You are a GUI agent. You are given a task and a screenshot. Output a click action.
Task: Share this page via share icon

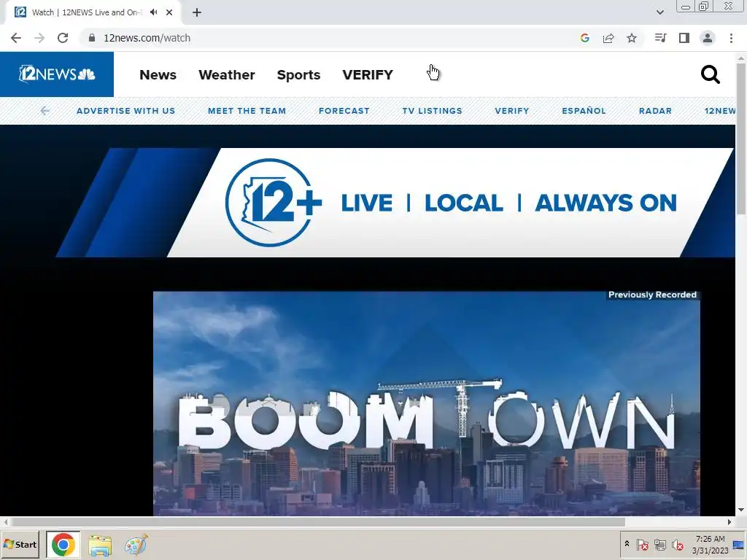pyautogui.click(x=608, y=38)
